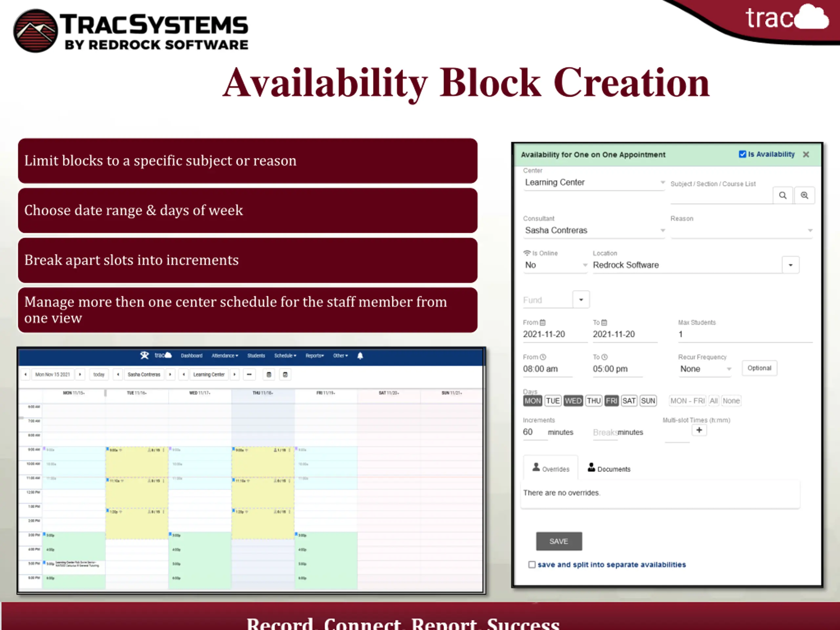Screen dimensions: 840x630
Task: Click the From date field 2021-11-20
Action: coord(555,335)
